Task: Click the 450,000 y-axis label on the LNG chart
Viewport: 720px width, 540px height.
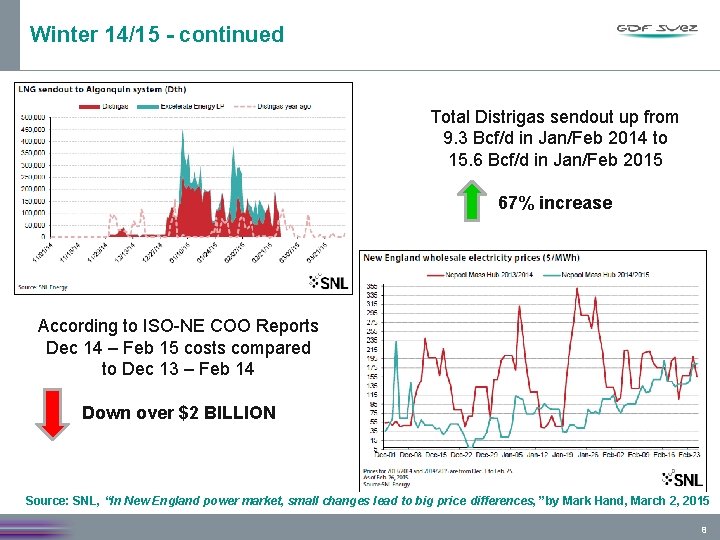Action: click(x=33, y=130)
